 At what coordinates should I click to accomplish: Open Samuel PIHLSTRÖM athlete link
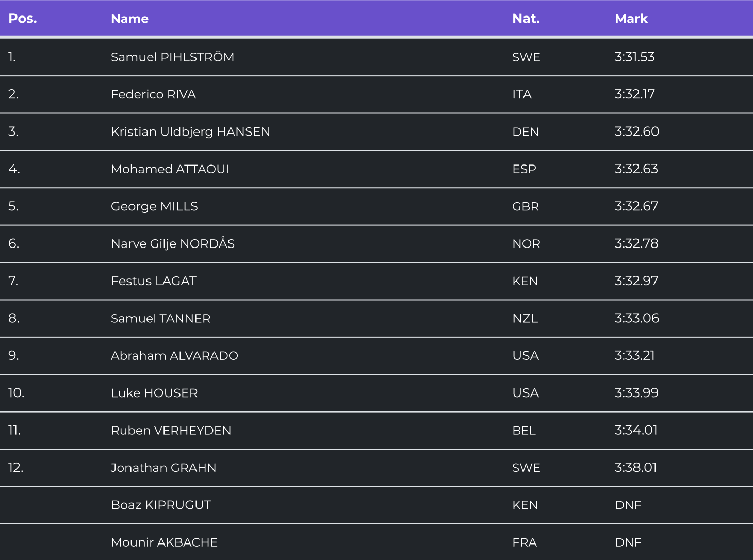pos(172,57)
